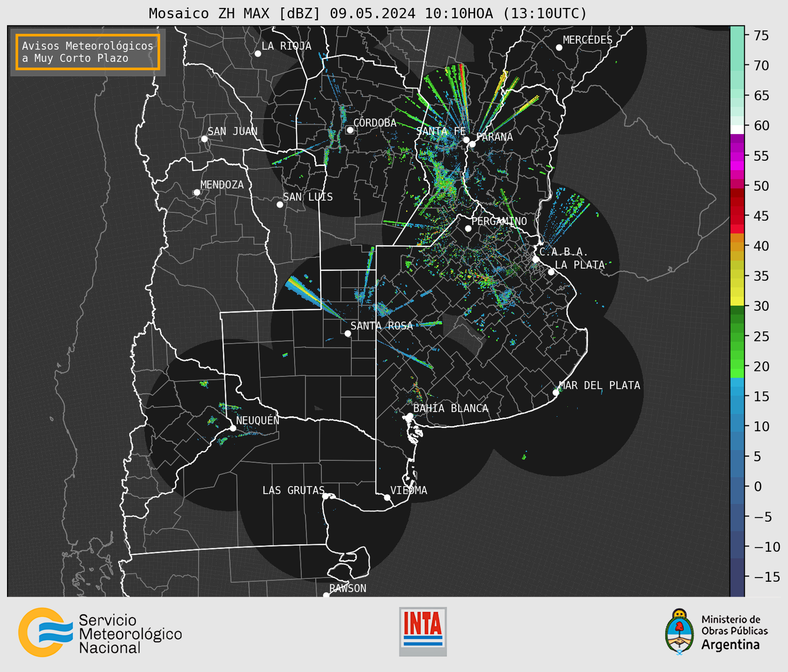Select the PARANÁ city marker
This screenshot has height=672, width=788.
click(472, 144)
